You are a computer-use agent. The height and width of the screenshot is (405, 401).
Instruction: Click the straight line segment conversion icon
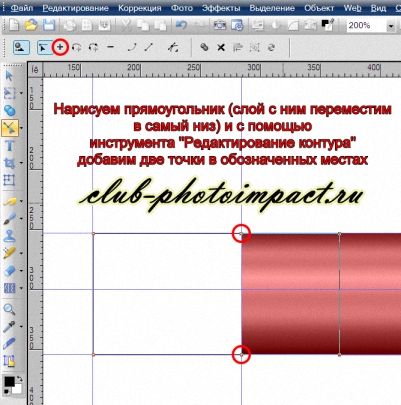point(149,47)
